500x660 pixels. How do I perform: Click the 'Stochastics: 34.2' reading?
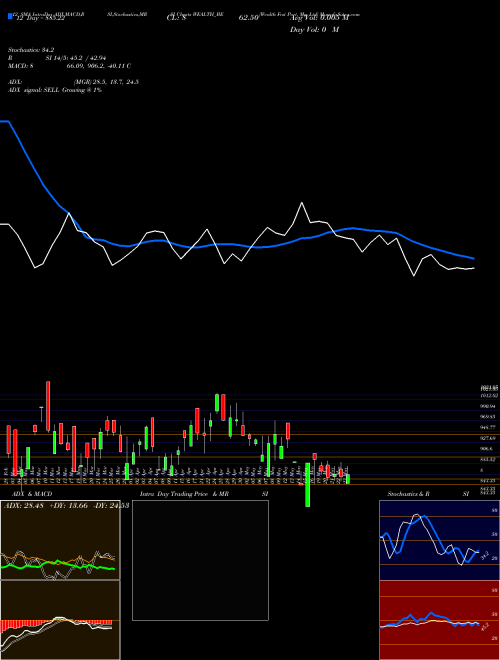(x=31, y=50)
